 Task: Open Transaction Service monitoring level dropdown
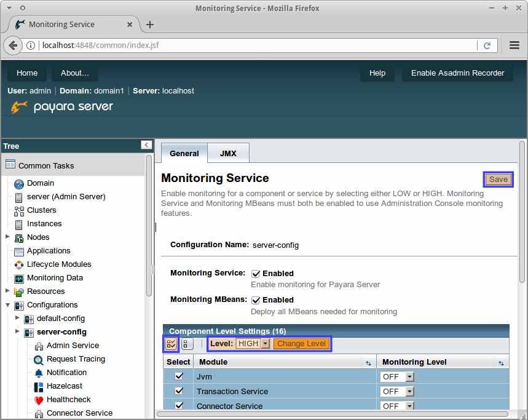[397, 391]
